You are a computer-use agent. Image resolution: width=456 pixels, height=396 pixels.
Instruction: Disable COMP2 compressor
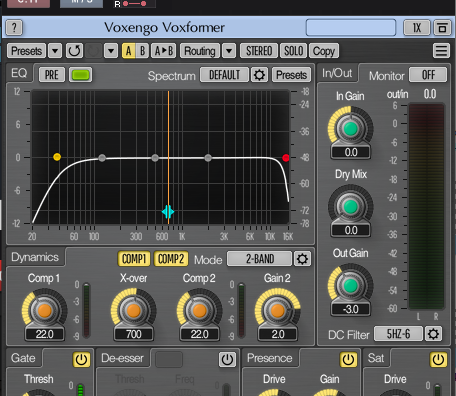(x=171, y=259)
